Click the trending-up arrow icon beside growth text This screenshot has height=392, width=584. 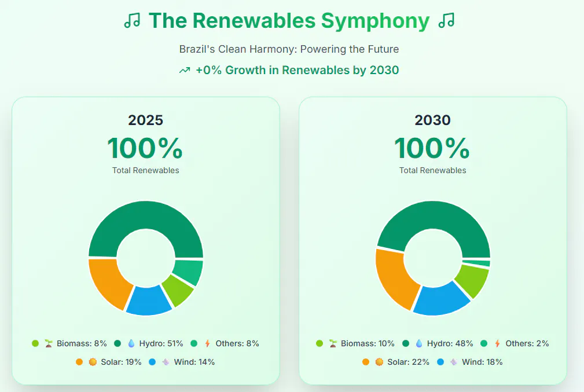[185, 71]
